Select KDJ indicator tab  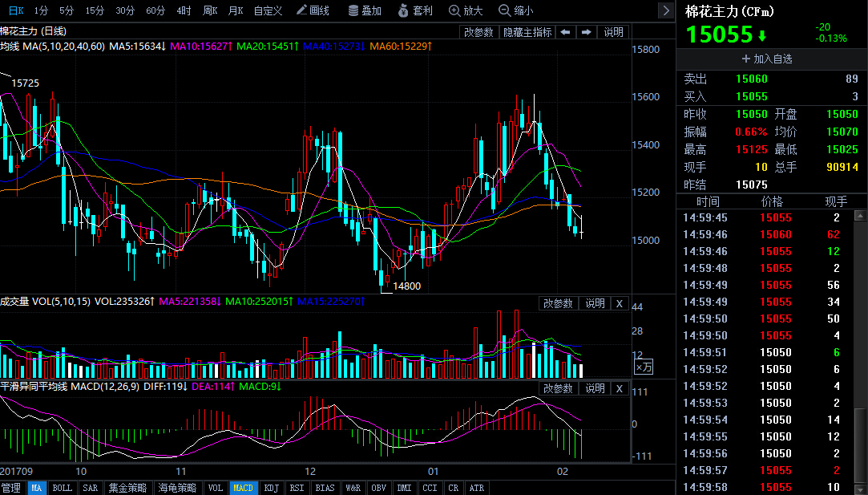coord(272,488)
